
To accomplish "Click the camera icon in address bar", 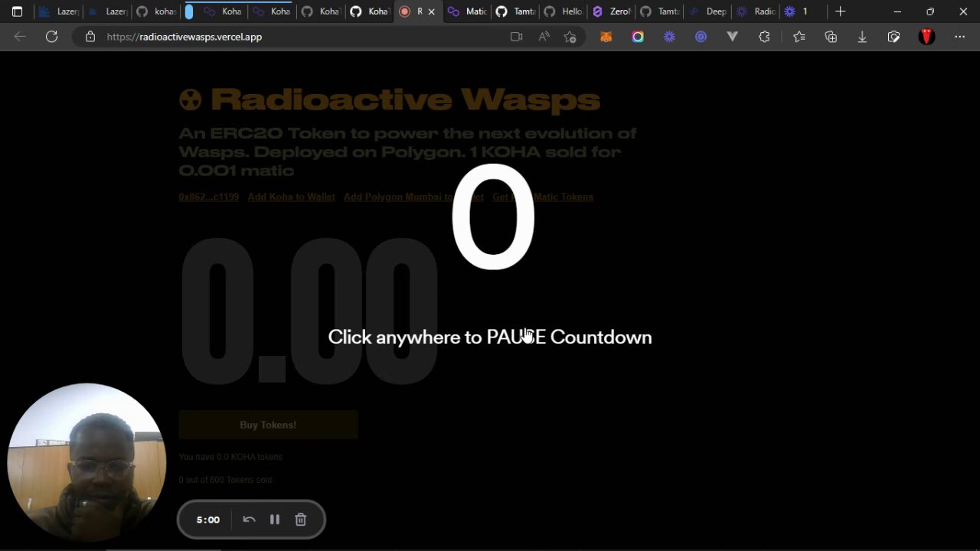I will click(516, 37).
